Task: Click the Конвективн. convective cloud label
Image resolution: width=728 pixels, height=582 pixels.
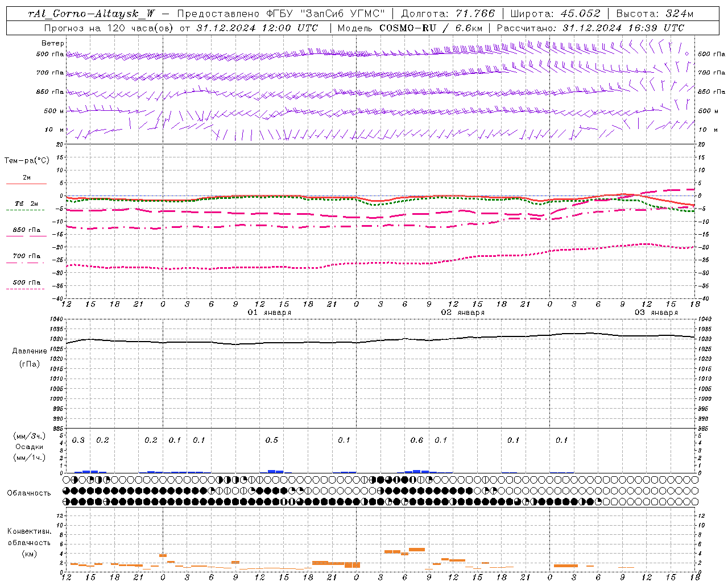Action: 29,531
